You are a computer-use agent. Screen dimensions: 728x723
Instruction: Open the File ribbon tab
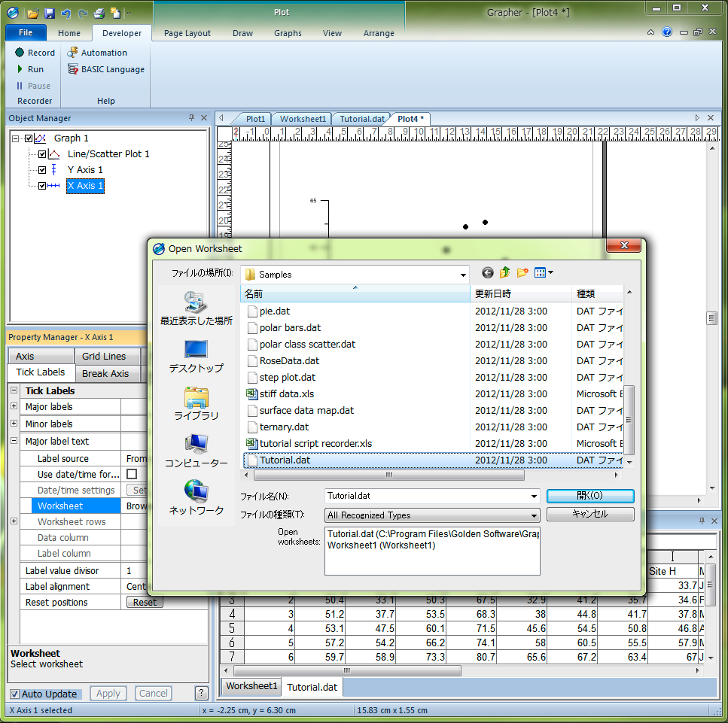click(x=26, y=32)
